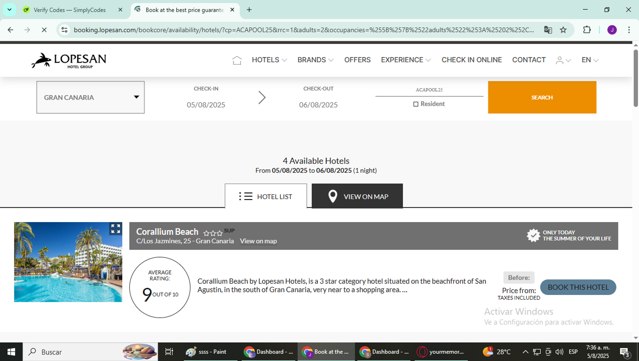639x361 pixels.
Task: Open the Chrome profile avatar
Action: [612, 30]
